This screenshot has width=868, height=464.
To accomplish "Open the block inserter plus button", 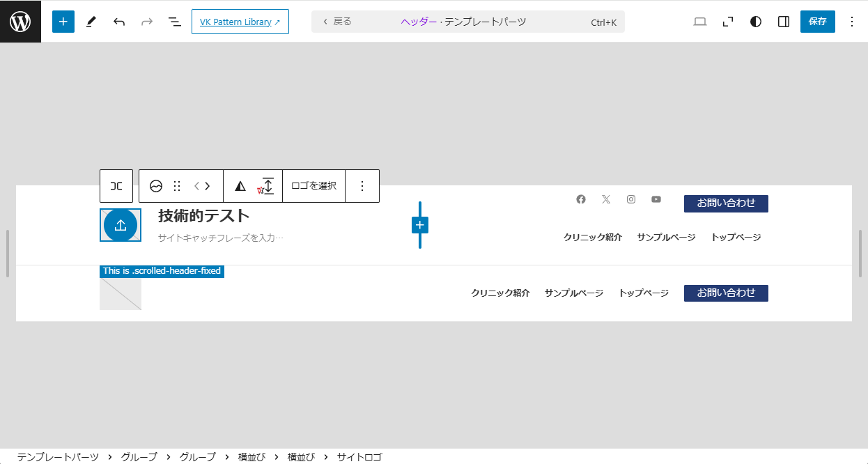I will coord(63,22).
